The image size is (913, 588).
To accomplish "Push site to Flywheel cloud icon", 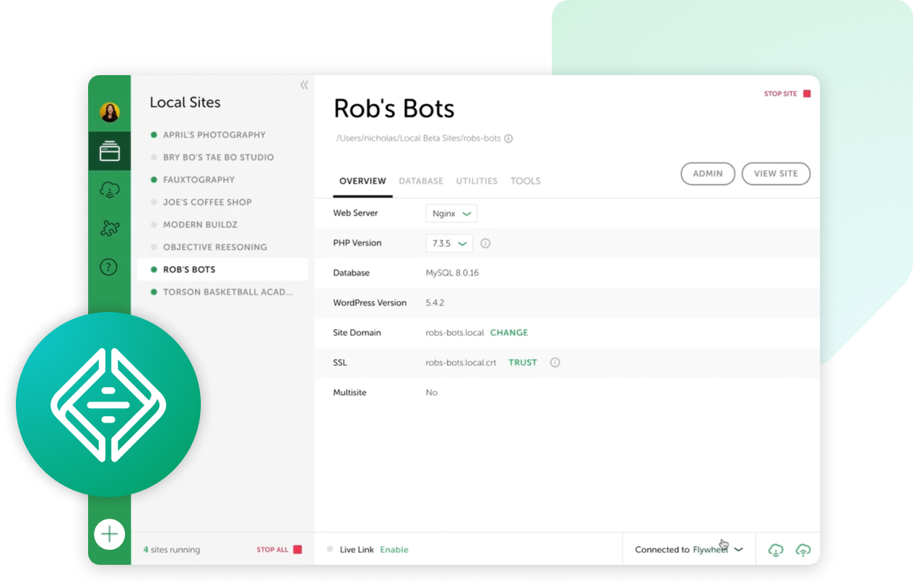I will pyautogui.click(x=803, y=550).
